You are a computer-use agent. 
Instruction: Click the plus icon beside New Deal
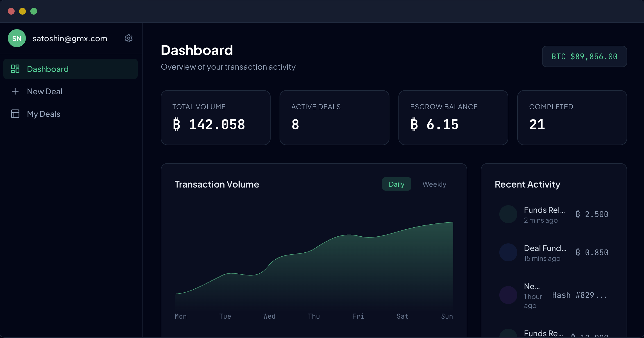pos(15,91)
